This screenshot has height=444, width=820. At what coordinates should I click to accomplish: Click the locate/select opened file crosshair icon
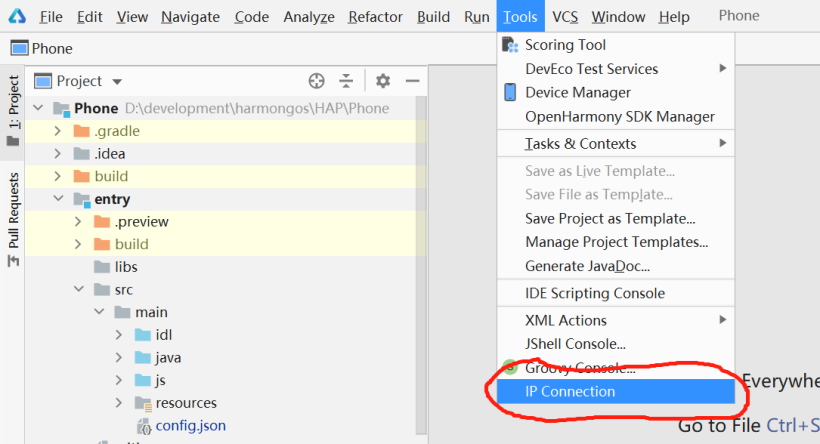tap(317, 81)
